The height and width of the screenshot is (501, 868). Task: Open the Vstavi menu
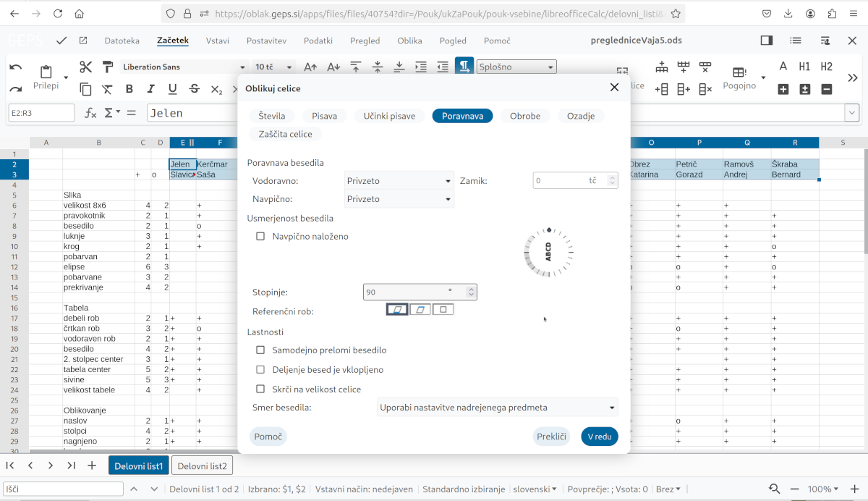click(x=217, y=41)
